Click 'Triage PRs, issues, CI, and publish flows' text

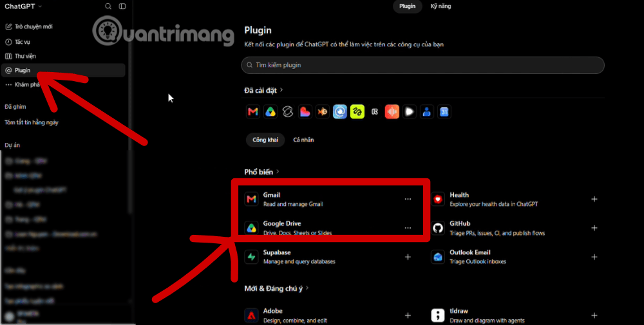(x=497, y=233)
